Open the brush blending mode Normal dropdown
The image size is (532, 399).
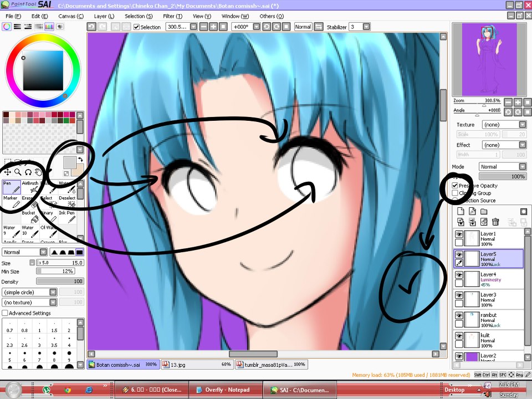pyautogui.click(x=24, y=252)
